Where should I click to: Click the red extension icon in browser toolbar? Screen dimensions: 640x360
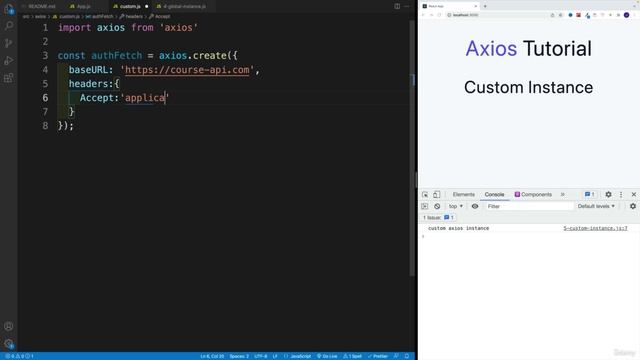[x=578, y=15]
